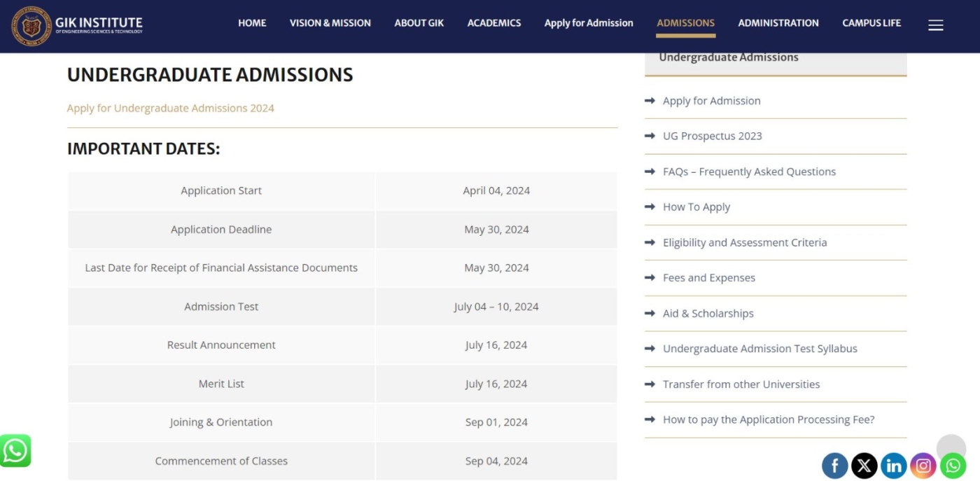Screen dimensions: 980x481
Task: Click the Instagram icon
Action: click(x=923, y=465)
